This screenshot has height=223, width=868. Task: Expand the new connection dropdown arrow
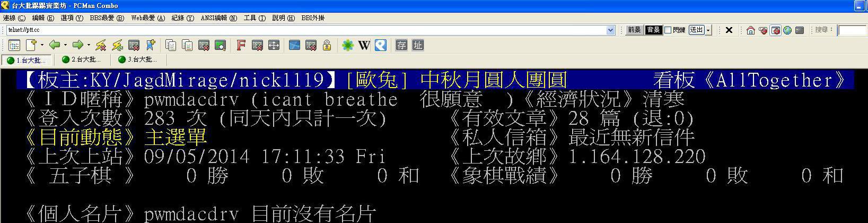pyautogui.click(x=42, y=45)
